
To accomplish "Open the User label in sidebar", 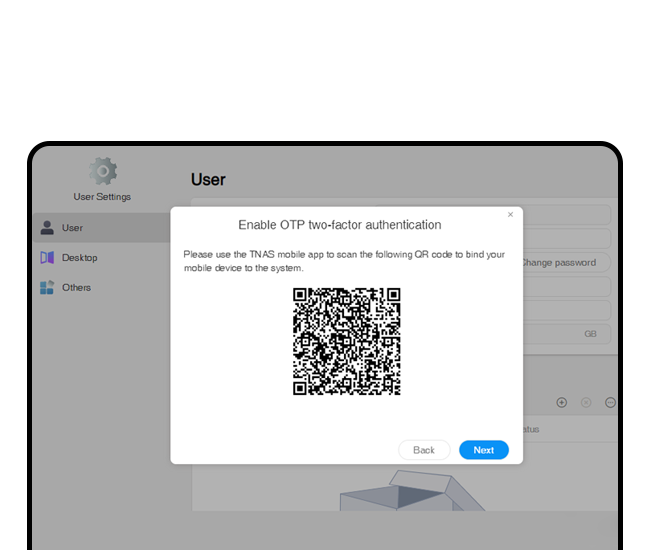I will (x=72, y=228).
